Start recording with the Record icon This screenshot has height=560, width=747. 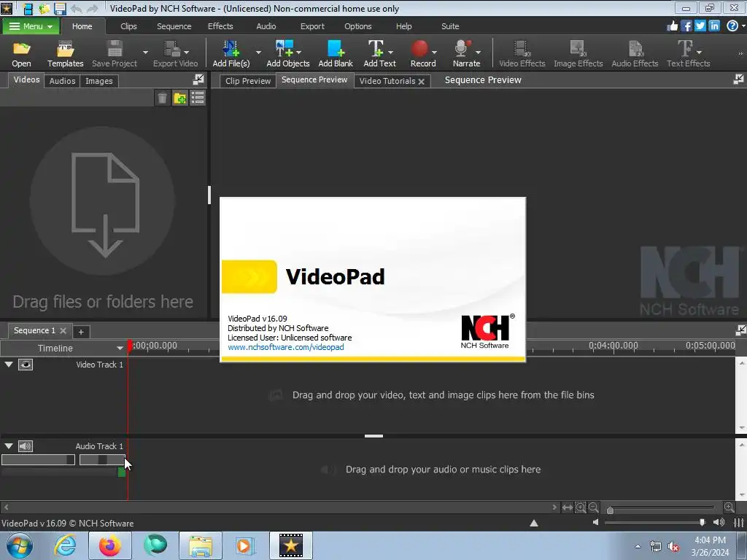pos(419,49)
